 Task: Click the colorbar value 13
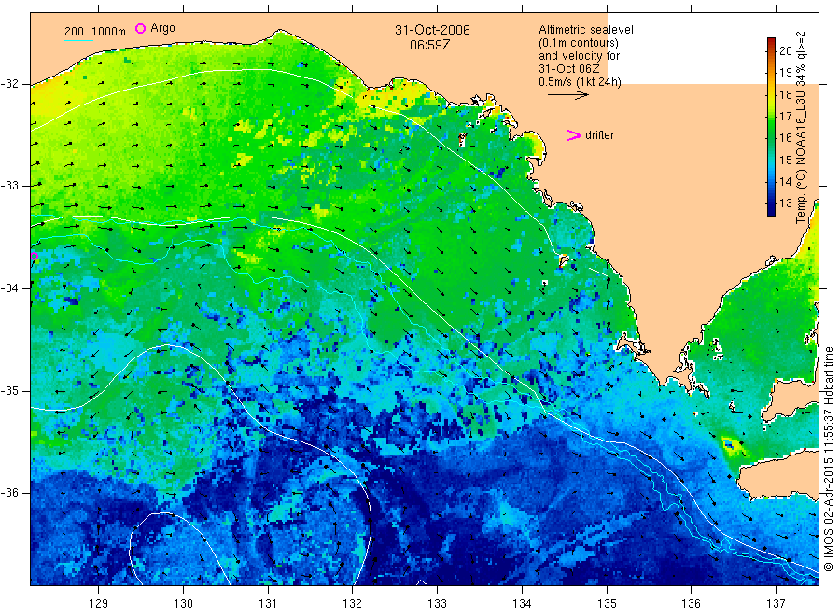click(785, 203)
